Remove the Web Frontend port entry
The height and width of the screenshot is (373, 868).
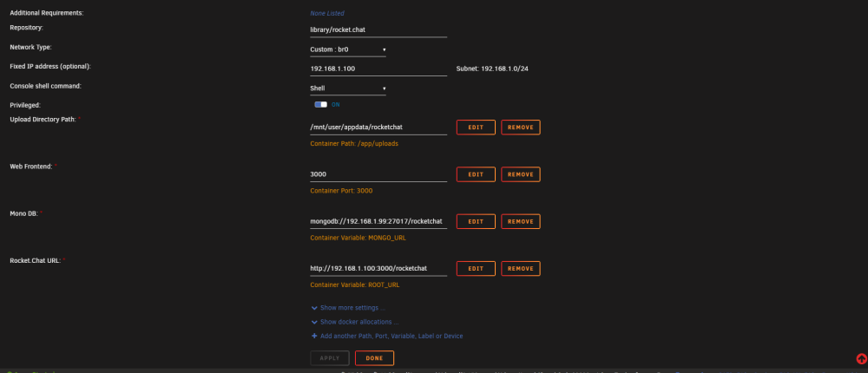pyautogui.click(x=520, y=174)
